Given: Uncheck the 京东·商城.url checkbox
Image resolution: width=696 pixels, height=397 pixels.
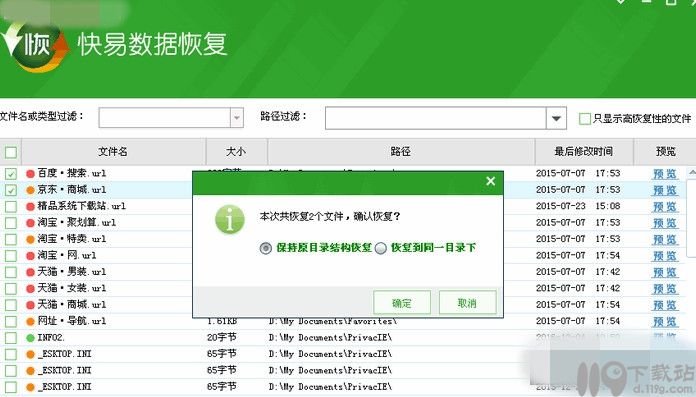Looking at the screenshot, I should tap(11, 190).
